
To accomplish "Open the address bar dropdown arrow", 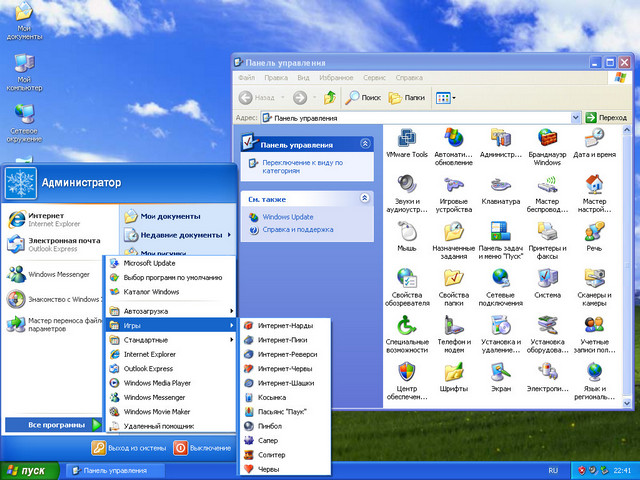I will click(x=574, y=117).
